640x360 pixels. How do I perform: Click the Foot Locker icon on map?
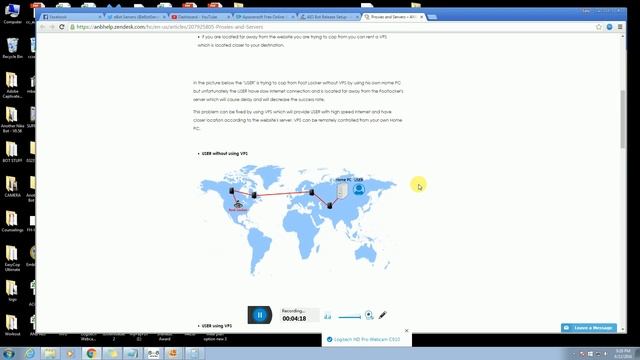[x=238, y=205]
